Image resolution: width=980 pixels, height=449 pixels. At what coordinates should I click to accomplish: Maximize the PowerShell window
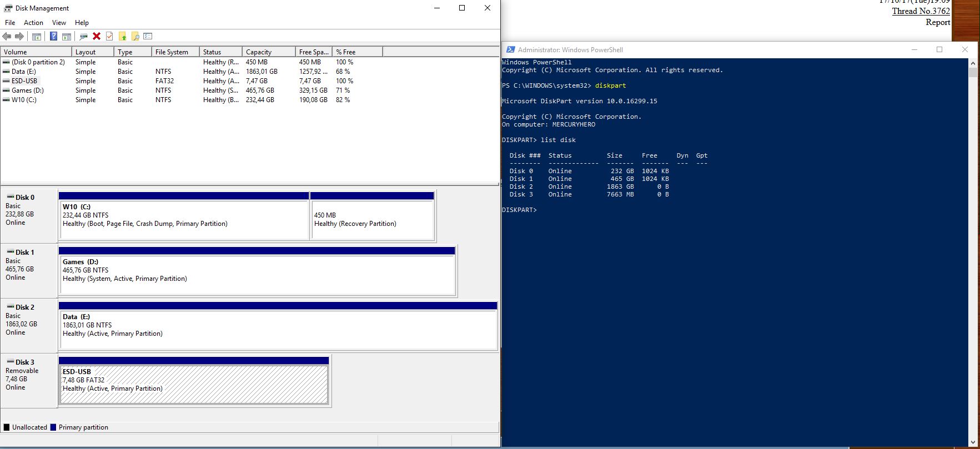pos(939,49)
